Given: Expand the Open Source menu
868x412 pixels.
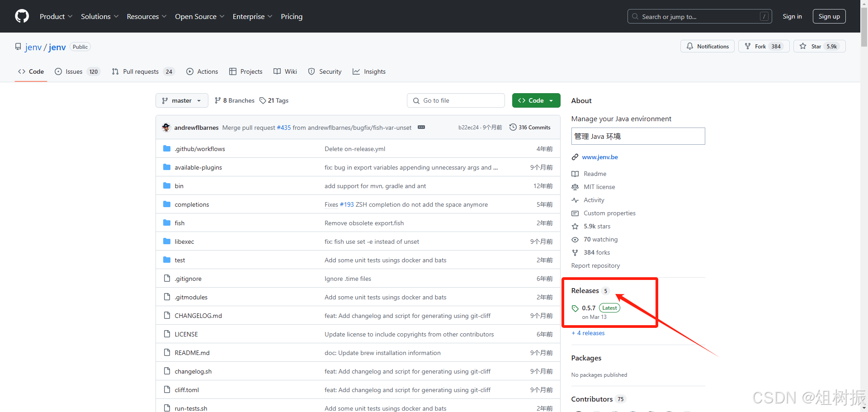Looking at the screenshot, I should pos(199,16).
